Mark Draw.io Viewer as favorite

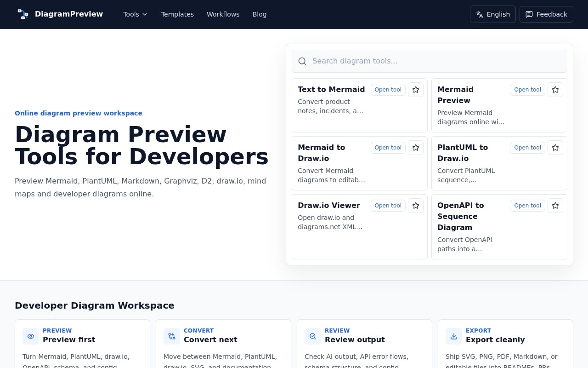coord(416,206)
